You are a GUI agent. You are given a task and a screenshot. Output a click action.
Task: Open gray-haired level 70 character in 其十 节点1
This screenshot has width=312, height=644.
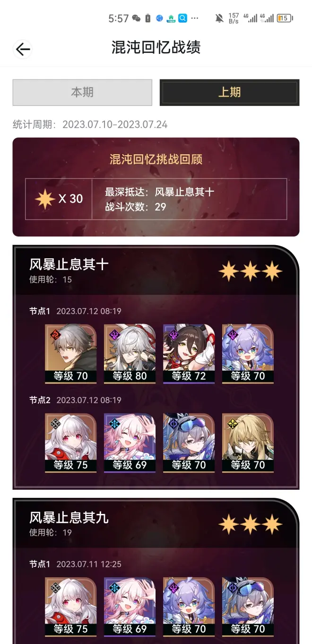[70, 354]
